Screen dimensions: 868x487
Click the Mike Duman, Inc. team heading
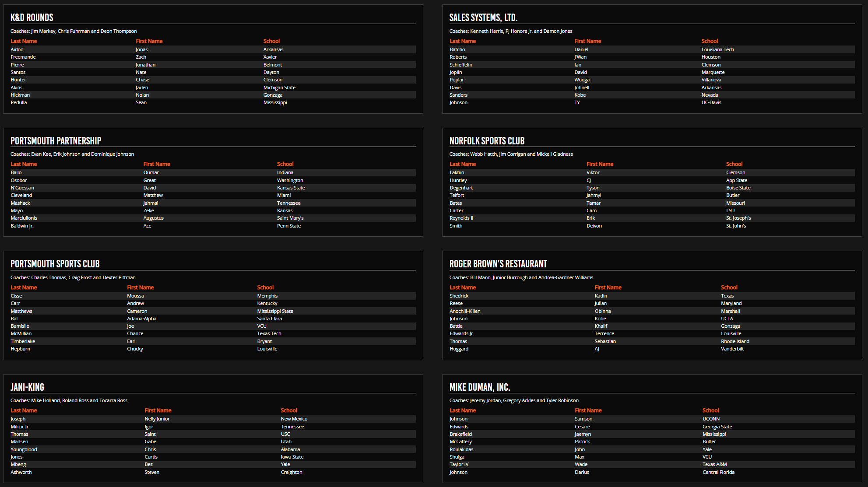(480, 387)
